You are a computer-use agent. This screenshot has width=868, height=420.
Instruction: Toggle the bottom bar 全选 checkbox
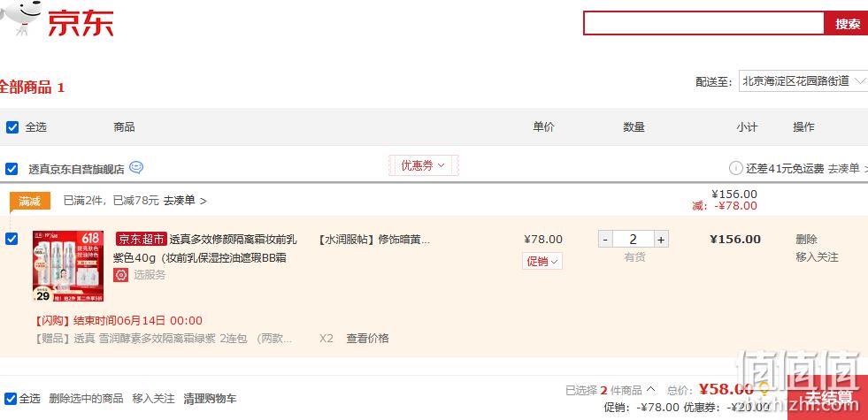[x=11, y=399]
